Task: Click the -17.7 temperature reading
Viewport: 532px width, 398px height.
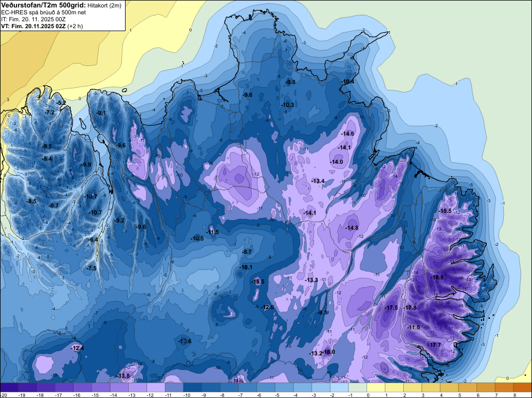Action: (435, 345)
